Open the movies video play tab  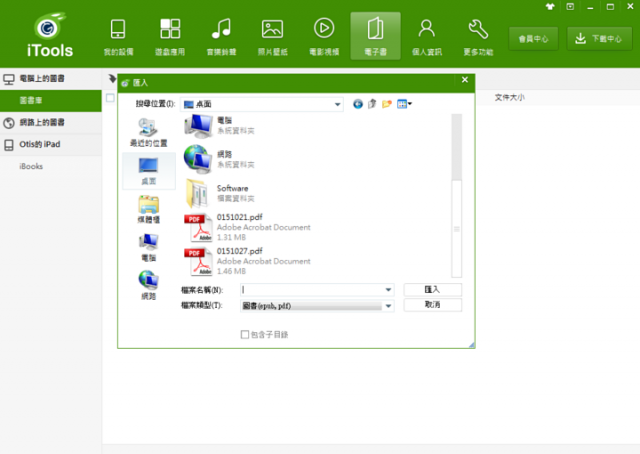(x=324, y=37)
